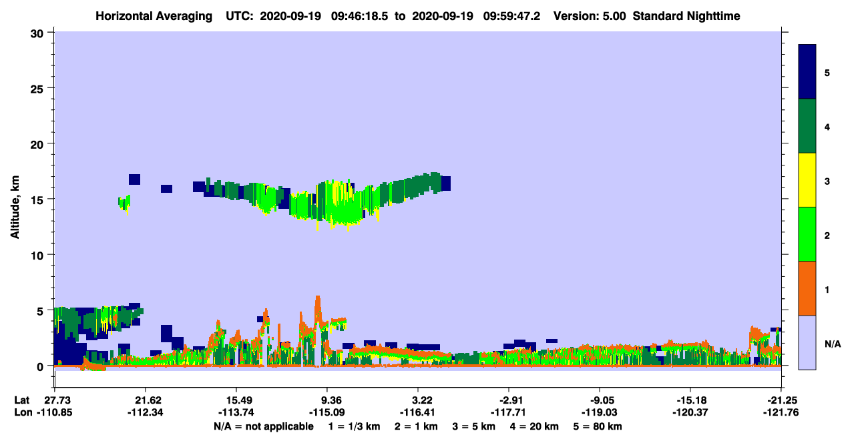The image size is (868, 445).
Task: Click the orange level 1 swatch
Action: 807,288
